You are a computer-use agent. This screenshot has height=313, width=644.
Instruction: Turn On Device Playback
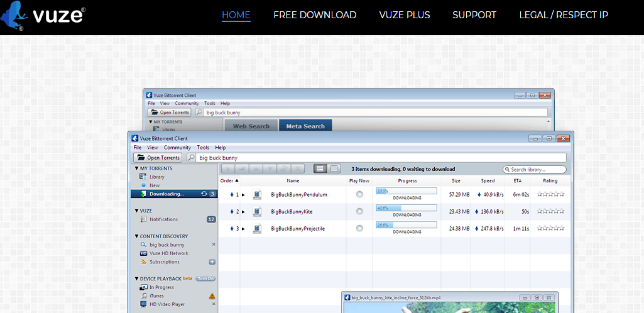(205, 278)
